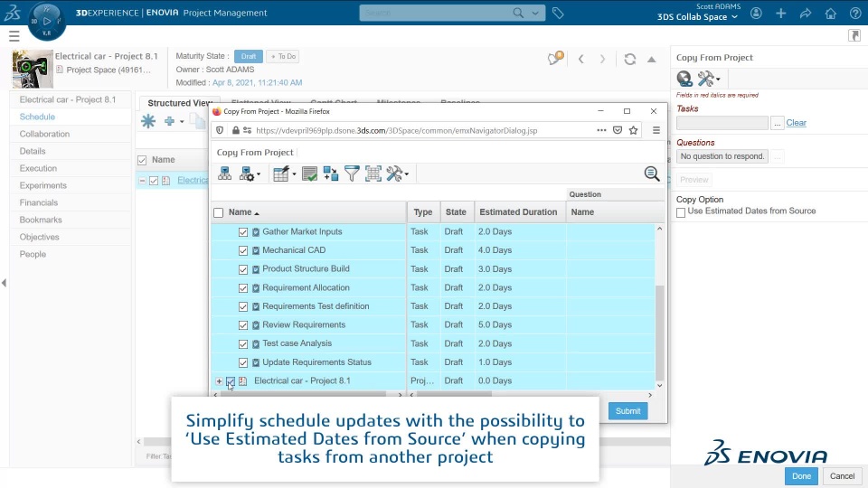
Task: Collapse the Electrical project row in background schedule
Action: [142, 181]
